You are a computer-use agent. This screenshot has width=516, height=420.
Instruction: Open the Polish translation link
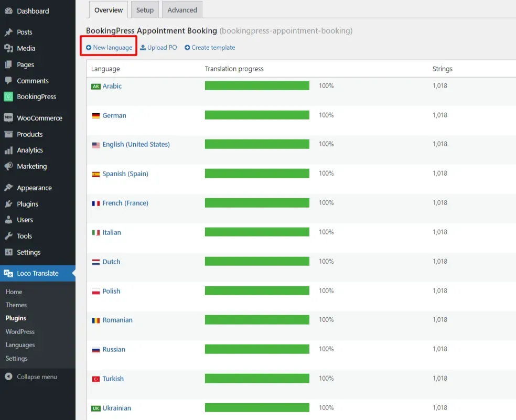111,290
